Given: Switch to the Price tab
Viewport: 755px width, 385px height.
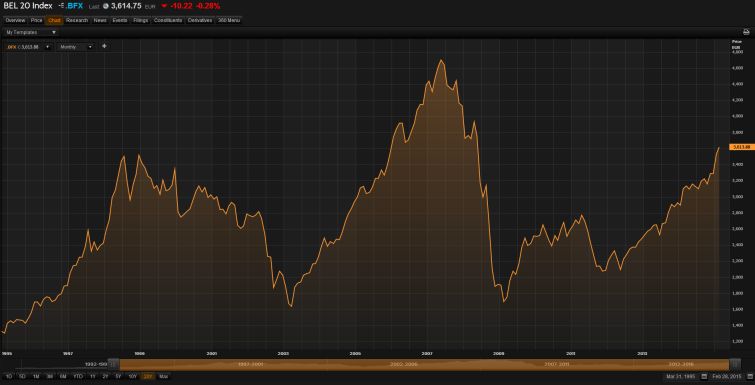Looking at the screenshot, I should pos(37,20).
